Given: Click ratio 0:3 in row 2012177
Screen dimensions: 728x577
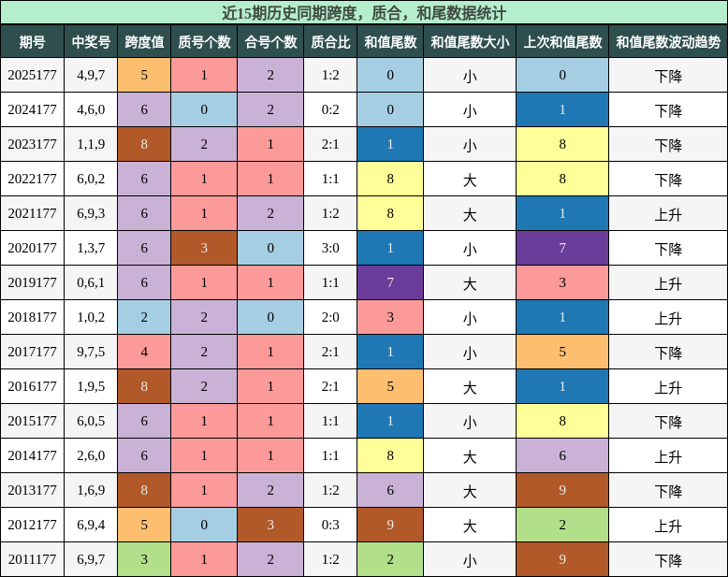Looking at the screenshot, I should 330,525.
